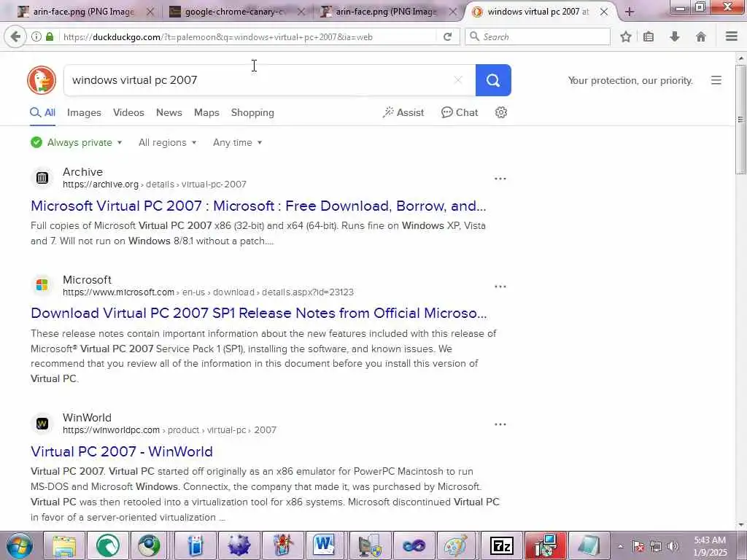Screen dimensions: 747x560
Task: Click the taskbar clock showing 5:43 AM
Action: pyautogui.click(x=710, y=546)
